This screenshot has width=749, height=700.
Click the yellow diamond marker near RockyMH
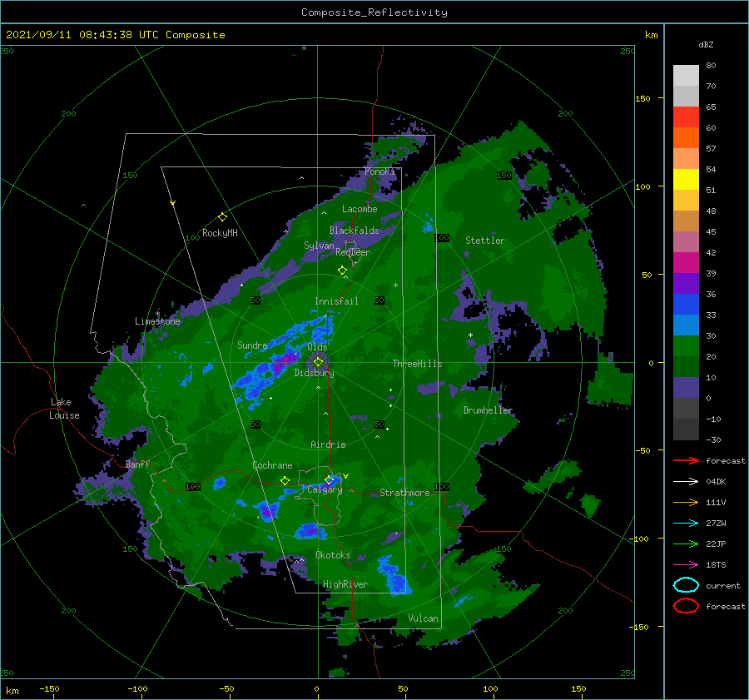pos(222,217)
